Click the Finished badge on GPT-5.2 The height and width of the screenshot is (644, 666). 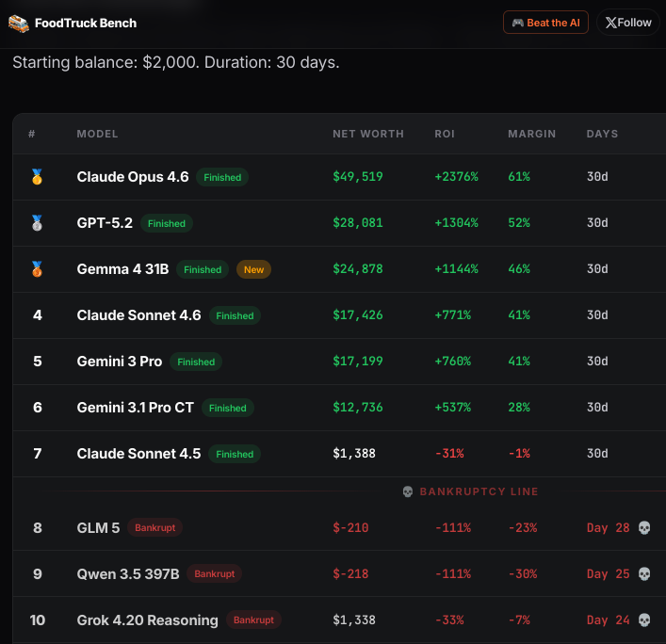(167, 224)
